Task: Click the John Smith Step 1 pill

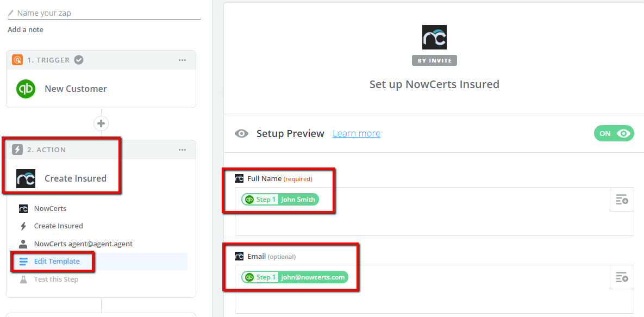Action: (280, 200)
